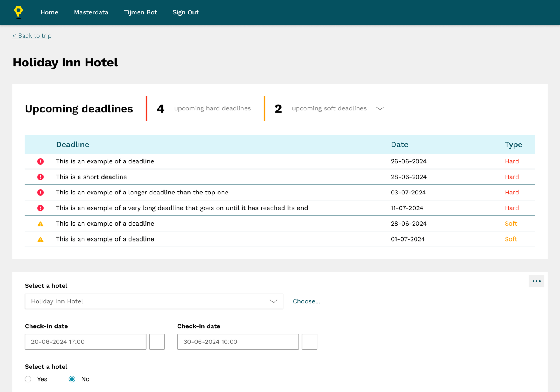Click the Deadline column header
Image resolution: width=560 pixels, height=392 pixels.
coord(73,144)
